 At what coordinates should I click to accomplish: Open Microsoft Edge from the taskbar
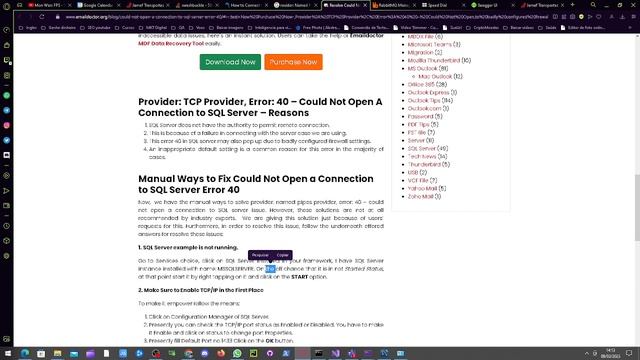25,353
